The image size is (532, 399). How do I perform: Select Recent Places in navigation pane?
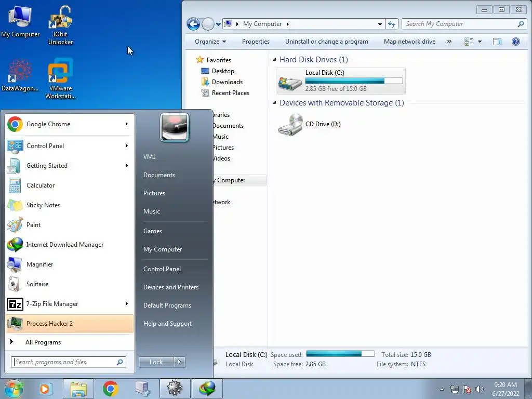pyautogui.click(x=230, y=93)
